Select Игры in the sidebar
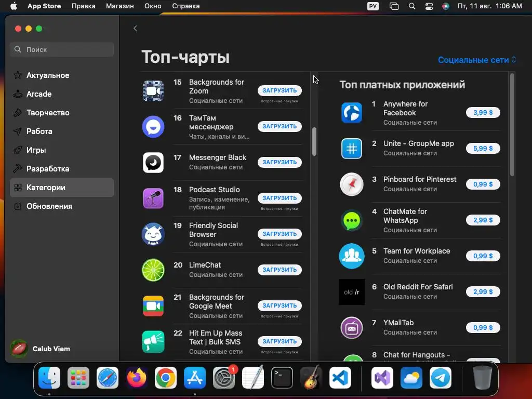 coord(62,150)
